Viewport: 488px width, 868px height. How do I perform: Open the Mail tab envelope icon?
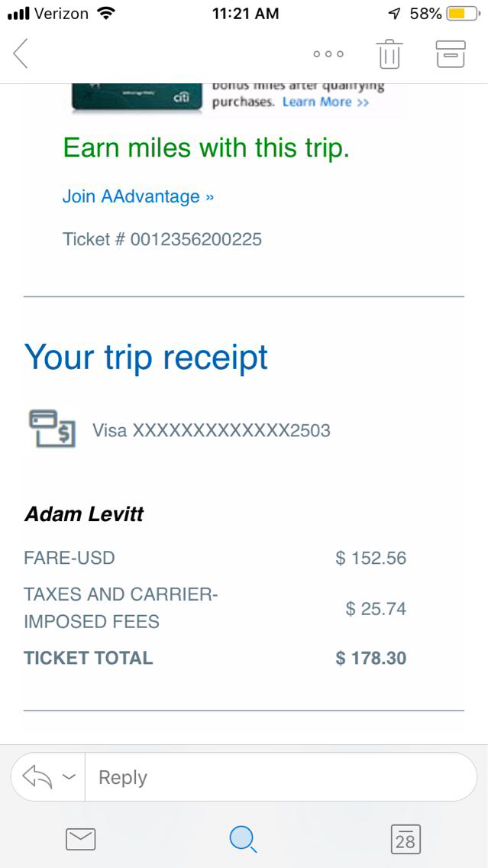(80, 840)
